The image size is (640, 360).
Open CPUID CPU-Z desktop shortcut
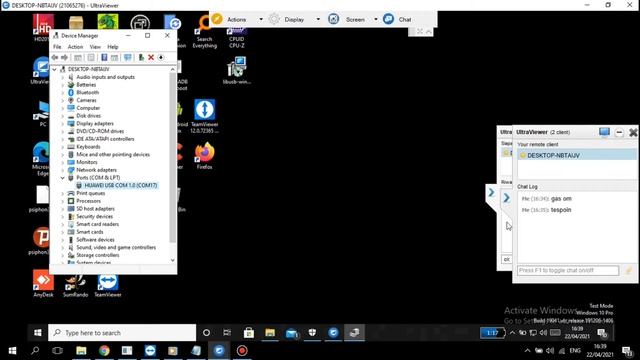[237, 37]
